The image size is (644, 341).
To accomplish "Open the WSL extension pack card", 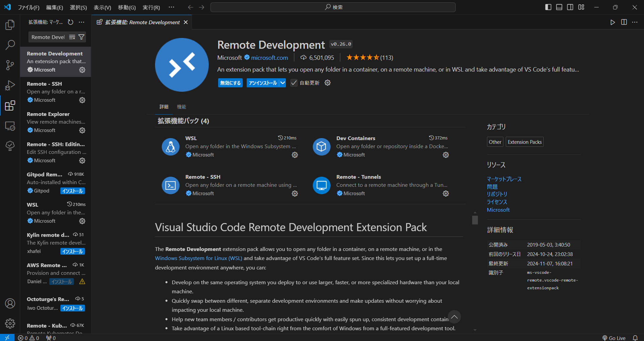I will pos(230,147).
